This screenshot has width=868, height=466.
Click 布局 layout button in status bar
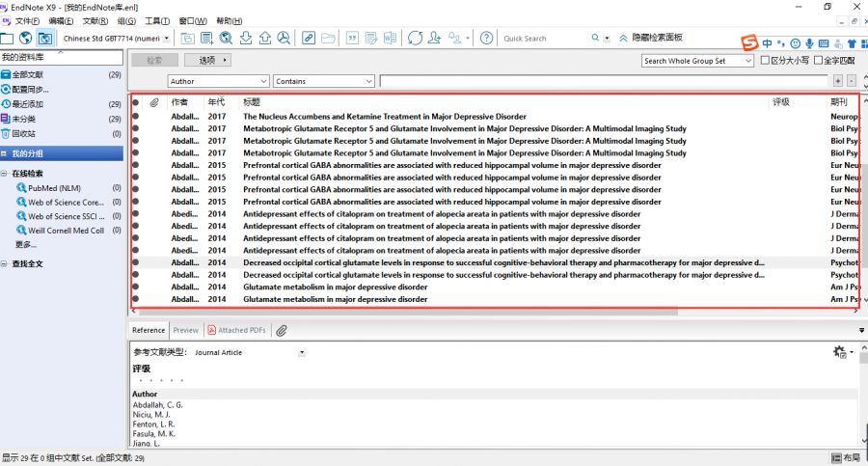(x=847, y=457)
